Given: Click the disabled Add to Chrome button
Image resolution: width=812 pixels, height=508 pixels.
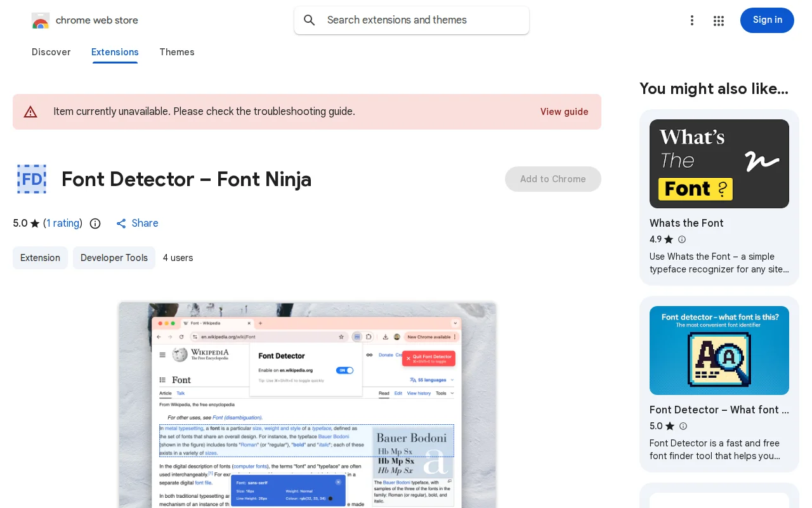Looking at the screenshot, I should coord(553,179).
